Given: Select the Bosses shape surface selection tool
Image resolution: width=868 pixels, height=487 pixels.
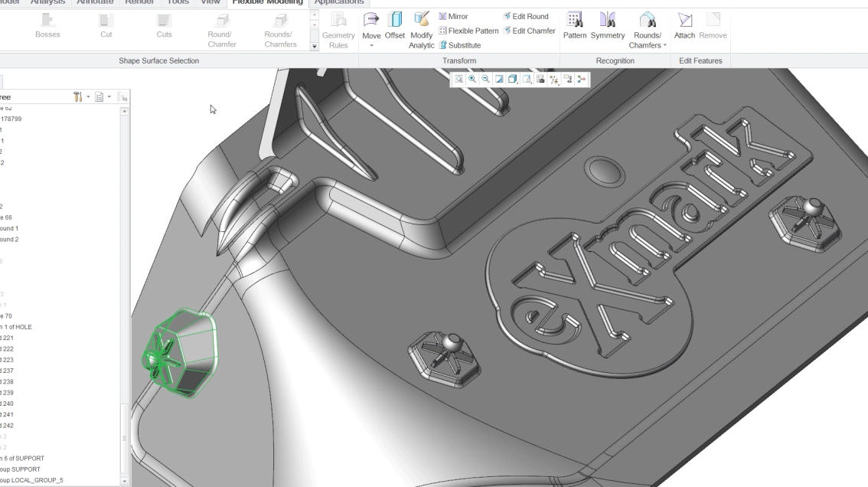Looking at the screenshot, I should point(47,26).
